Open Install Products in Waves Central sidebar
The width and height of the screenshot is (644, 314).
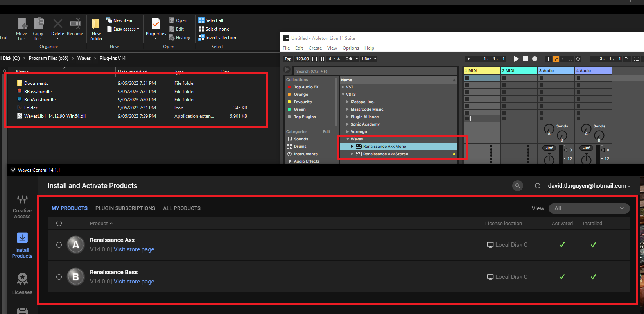point(22,246)
